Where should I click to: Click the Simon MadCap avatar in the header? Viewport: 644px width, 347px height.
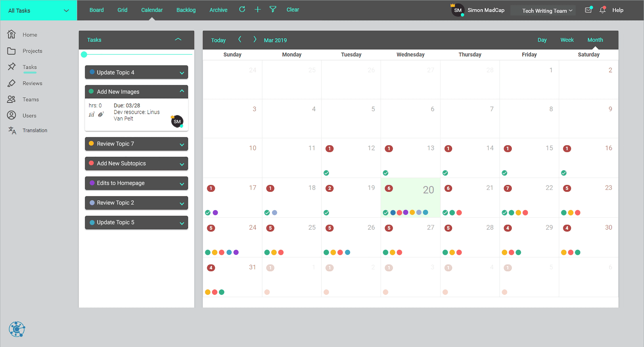click(x=458, y=10)
